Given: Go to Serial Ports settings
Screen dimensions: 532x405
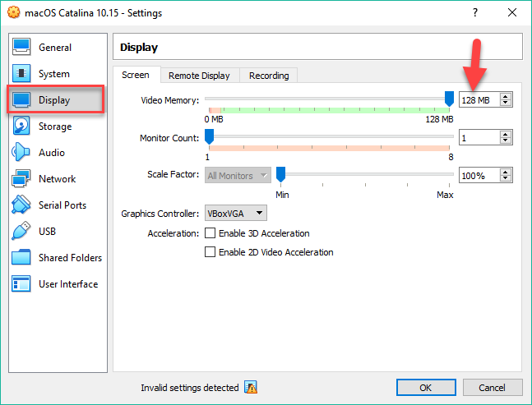Looking at the screenshot, I should (62, 205).
